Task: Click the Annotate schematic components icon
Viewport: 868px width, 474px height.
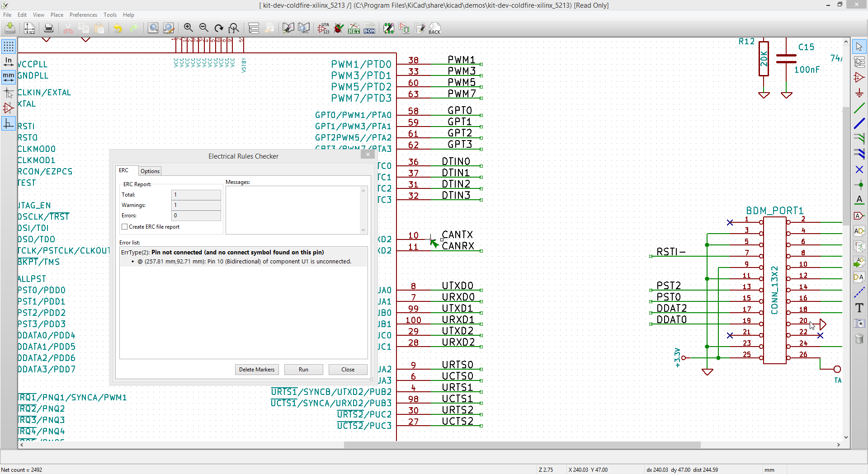Action: coord(323,28)
